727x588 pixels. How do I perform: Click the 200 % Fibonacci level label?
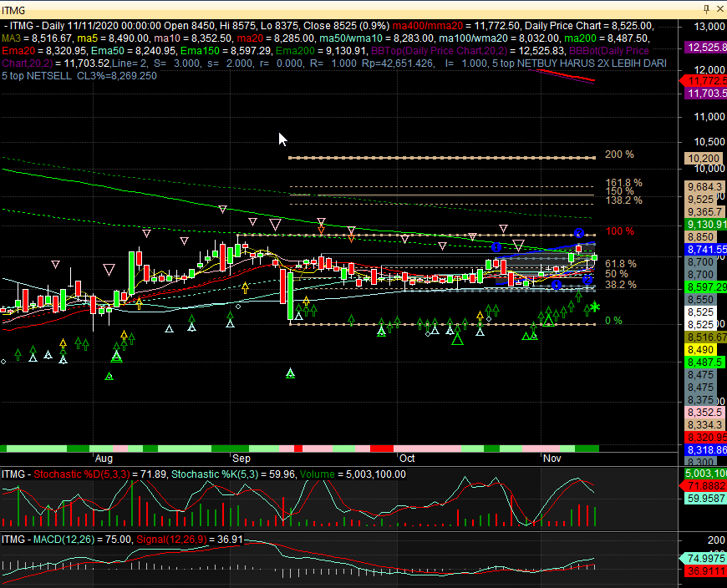[619, 155]
